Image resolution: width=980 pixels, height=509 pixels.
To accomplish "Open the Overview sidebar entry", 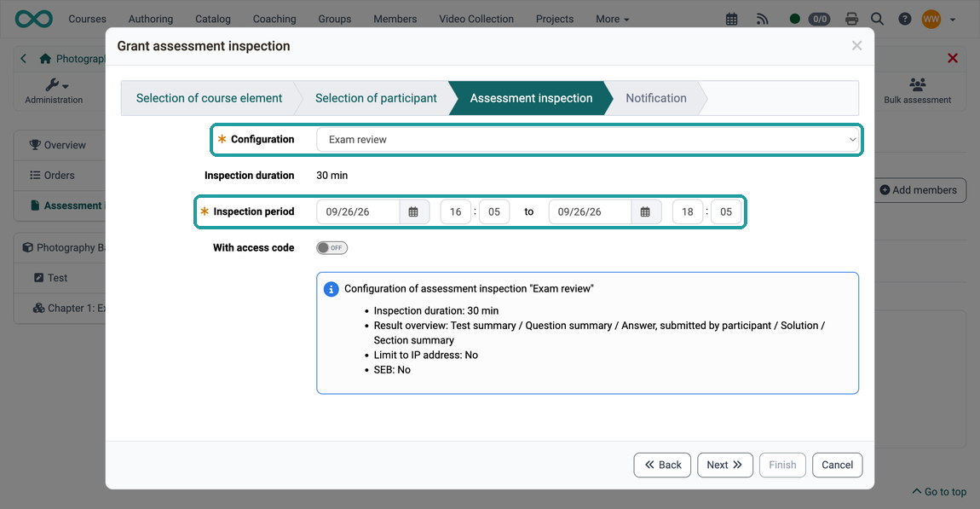I will click(x=60, y=145).
